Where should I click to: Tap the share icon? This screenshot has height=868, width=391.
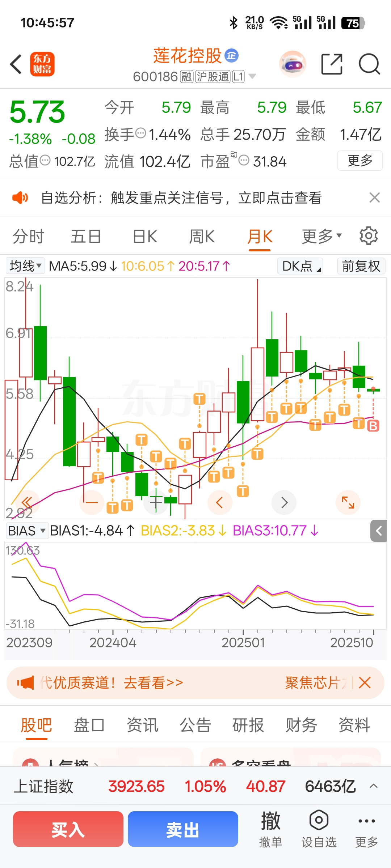332,64
